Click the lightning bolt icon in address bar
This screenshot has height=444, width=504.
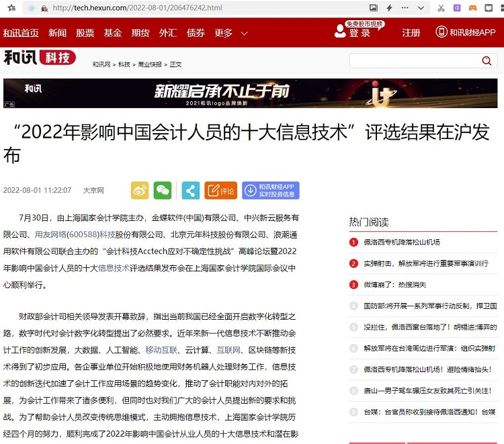pyautogui.click(x=388, y=8)
